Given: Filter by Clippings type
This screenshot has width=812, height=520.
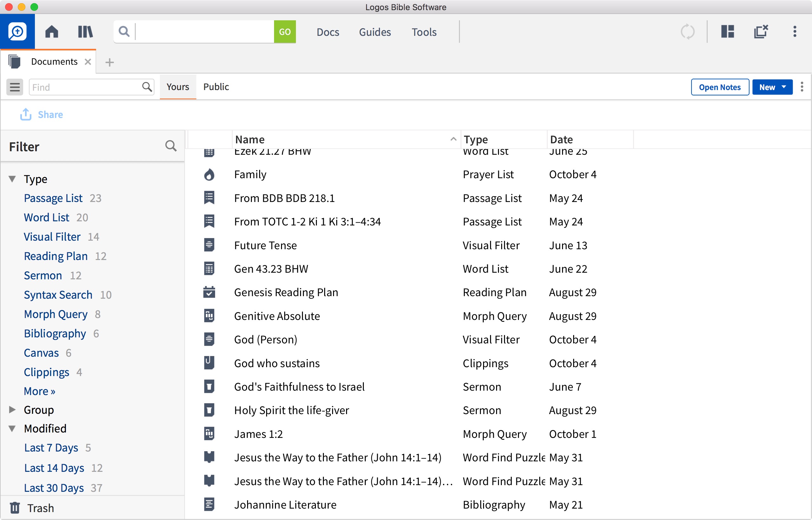Looking at the screenshot, I should [x=46, y=372].
